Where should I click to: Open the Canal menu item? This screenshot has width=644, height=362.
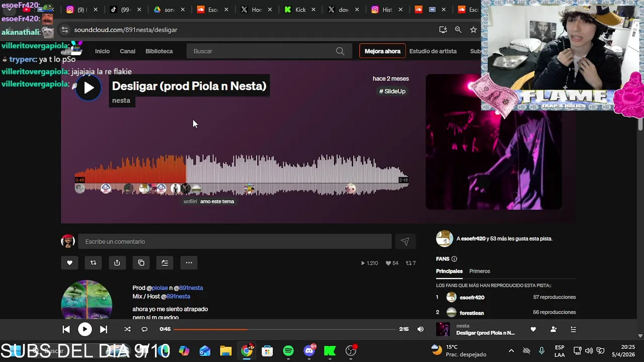[x=127, y=51]
